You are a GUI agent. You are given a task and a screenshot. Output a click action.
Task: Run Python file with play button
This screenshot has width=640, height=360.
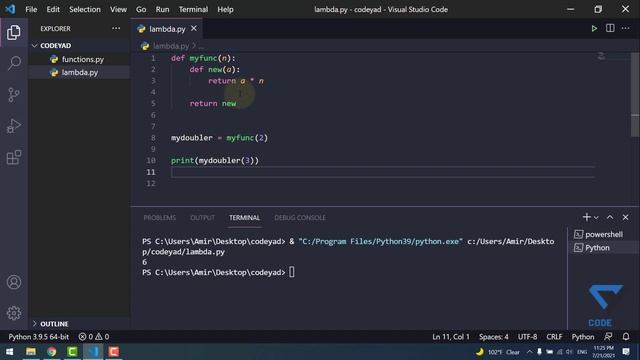(594, 29)
